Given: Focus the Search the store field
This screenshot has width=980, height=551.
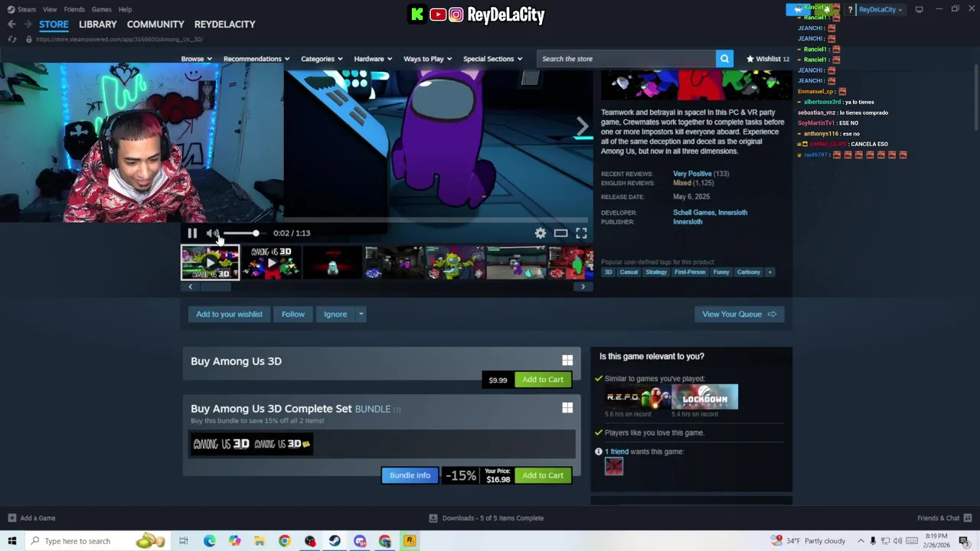Looking at the screenshot, I should tap(626, 59).
